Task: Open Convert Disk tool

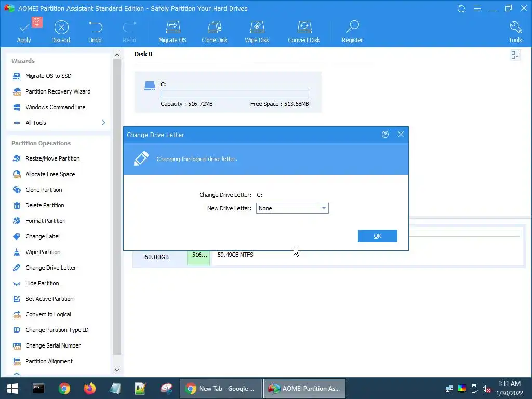Action: point(304,32)
